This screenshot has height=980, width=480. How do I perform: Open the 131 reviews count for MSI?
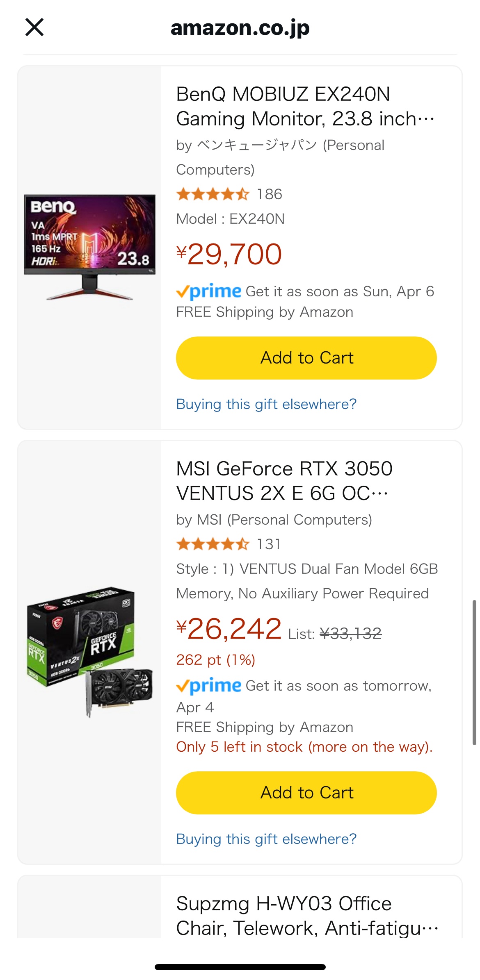point(269,544)
